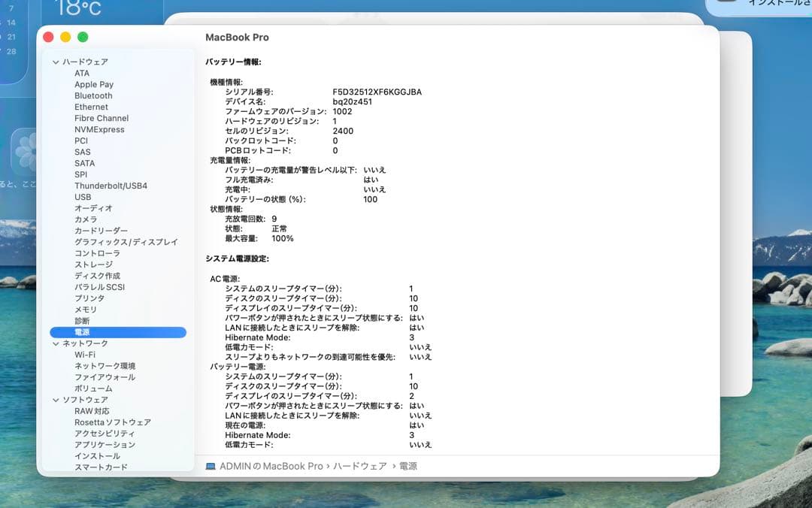Select コントローラ in the sidebar
Image resolution: width=812 pixels, height=508 pixels.
(x=97, y=254)
